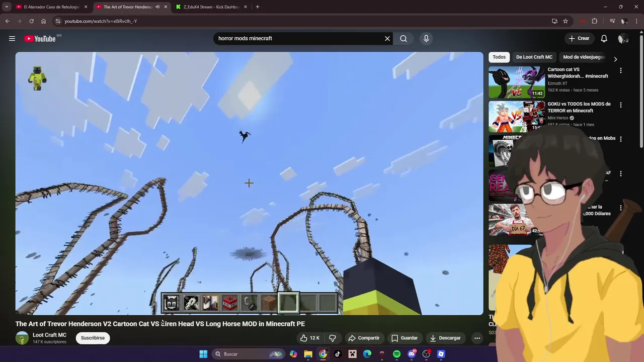Install app icon in the address bar
The width and height of the screenshot is (644, 362).
click(x=554, y=21)
